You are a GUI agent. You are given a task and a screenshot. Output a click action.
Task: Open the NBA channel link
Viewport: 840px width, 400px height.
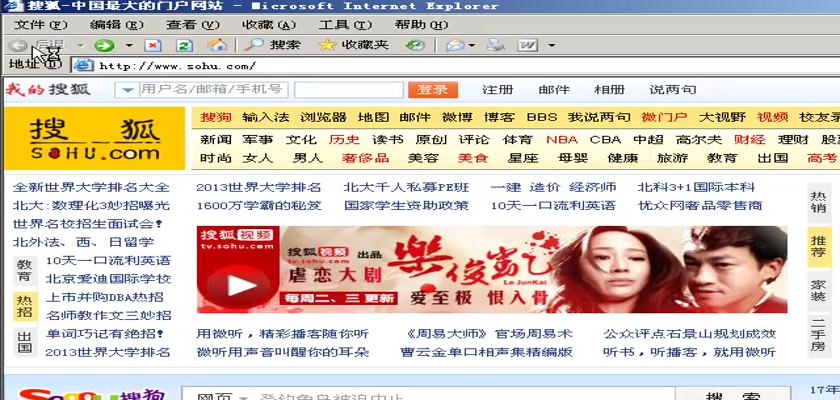coord(561,140)
